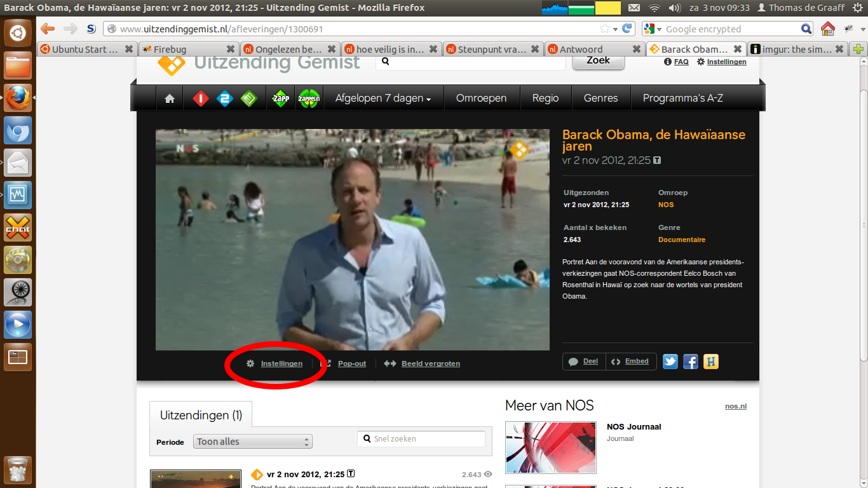This screenshot has height=488, width=868.
Task: Open the Trash in the launcher
Action: 18,470
